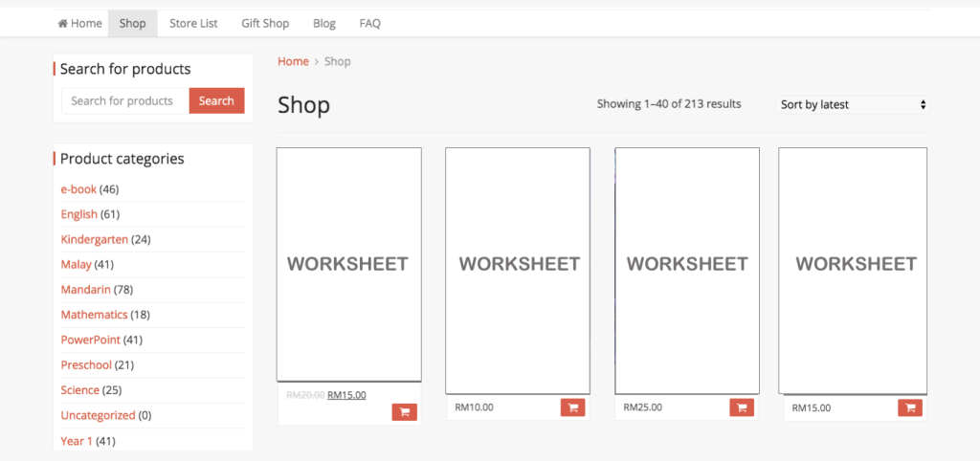This screenshot has width=980, height=461.
Task: Open the Mathematics category
Action: (x=94, y=315)
